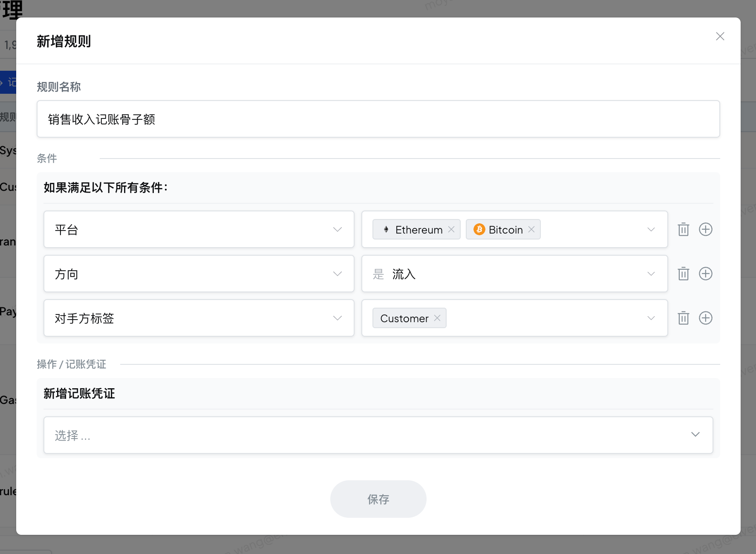This screenshot has width=756, height=554.
Task: Open the 对手方标签 condition type dropdown
Action: point(199,318)
